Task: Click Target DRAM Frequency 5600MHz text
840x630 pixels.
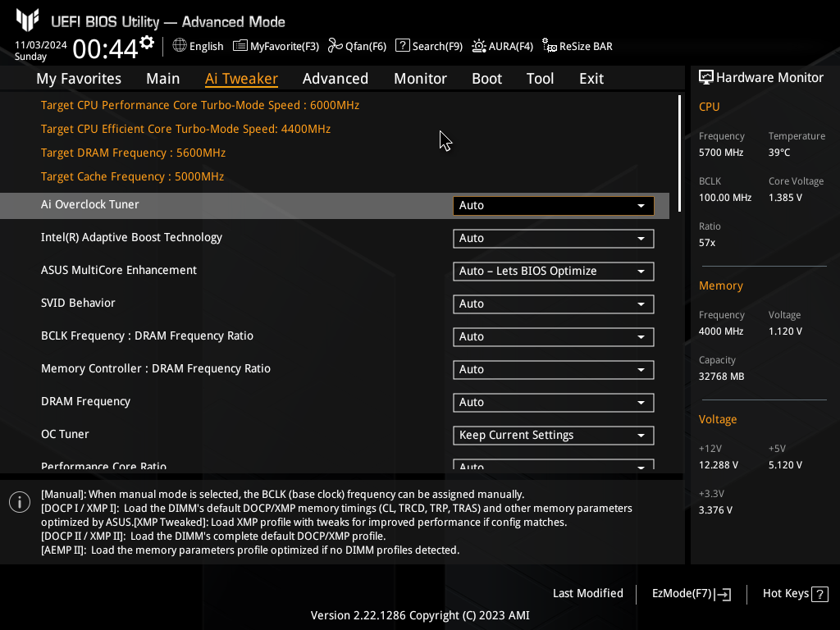Action: (133, 153)
